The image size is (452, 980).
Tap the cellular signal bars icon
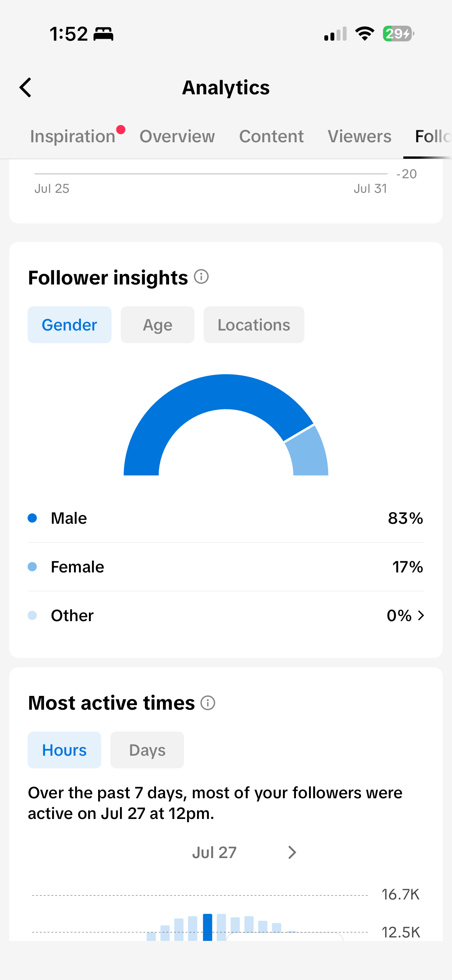335,34
